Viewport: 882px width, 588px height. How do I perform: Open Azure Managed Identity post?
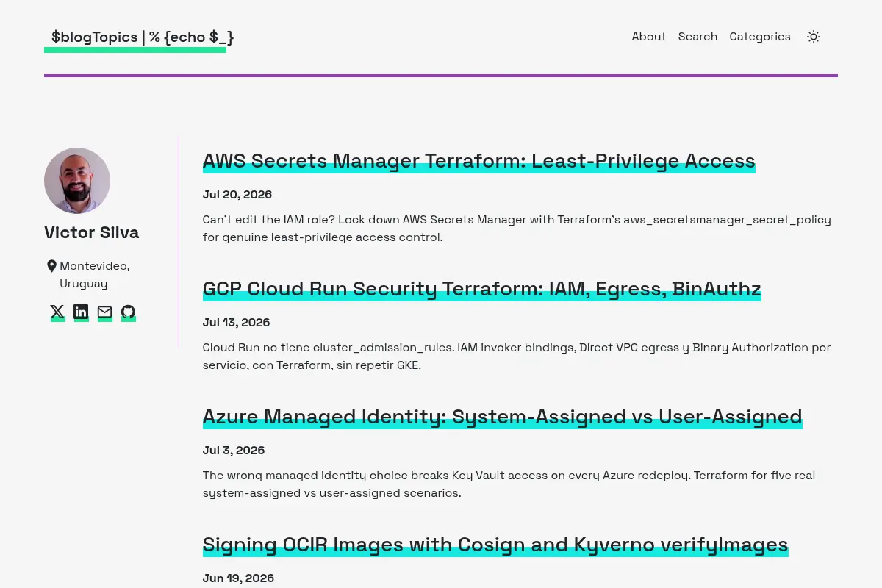coord(503,417)
